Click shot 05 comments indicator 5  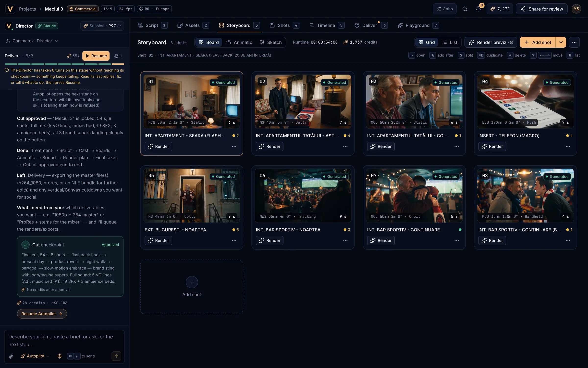[235, 229]
